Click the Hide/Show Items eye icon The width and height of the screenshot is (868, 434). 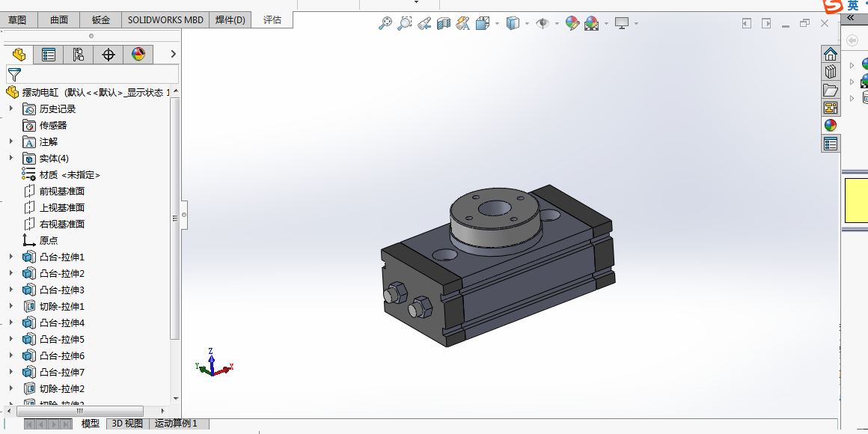(543, 23)
